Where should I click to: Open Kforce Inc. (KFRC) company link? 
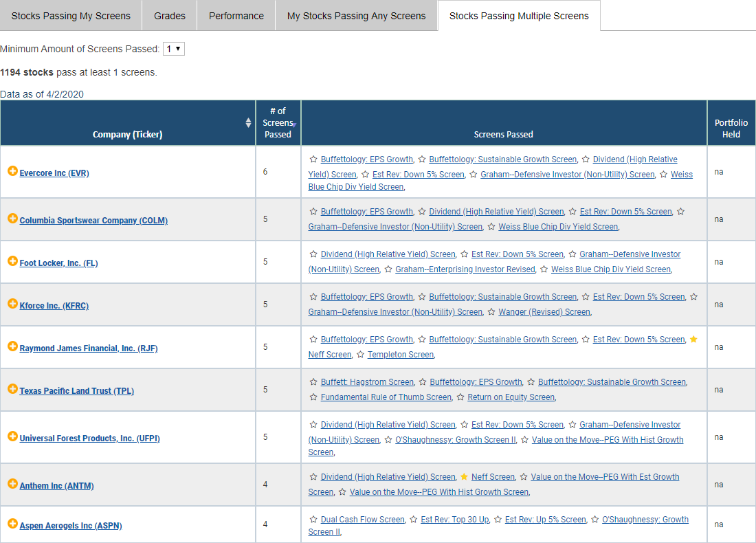[x=54, y=306]
